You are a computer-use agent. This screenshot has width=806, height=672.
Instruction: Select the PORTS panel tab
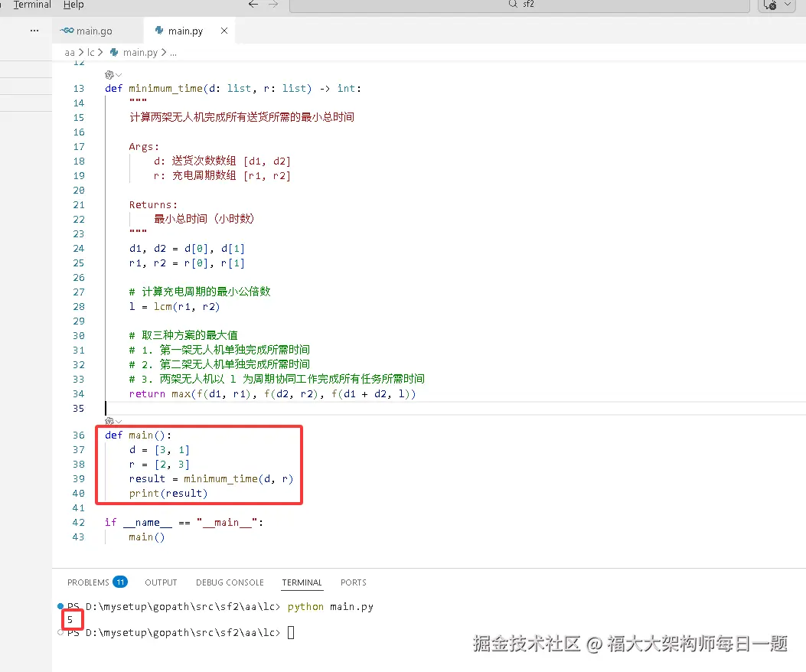353,582
